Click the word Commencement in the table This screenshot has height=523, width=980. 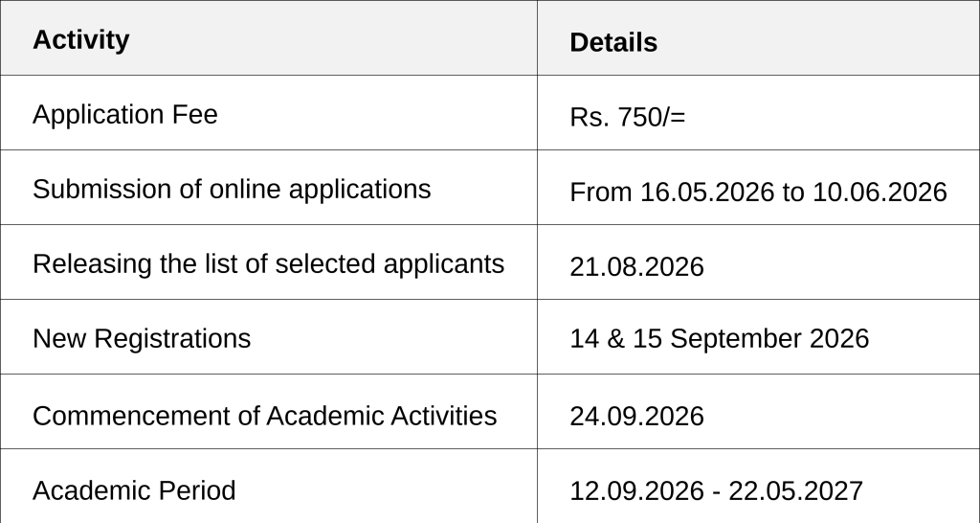point(131,416)
